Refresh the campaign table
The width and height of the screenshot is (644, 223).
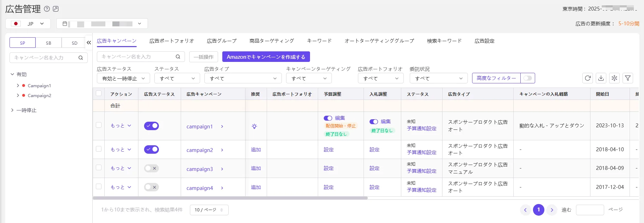[588, 78]
